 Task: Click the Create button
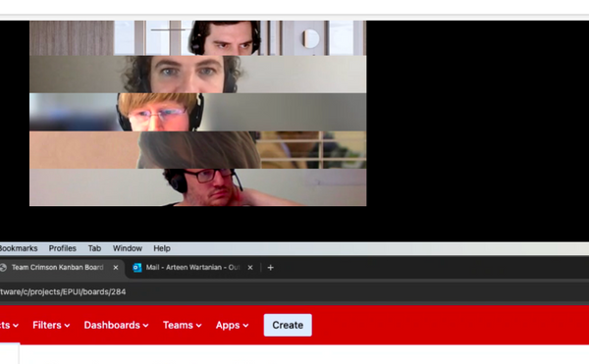point(288,325)
